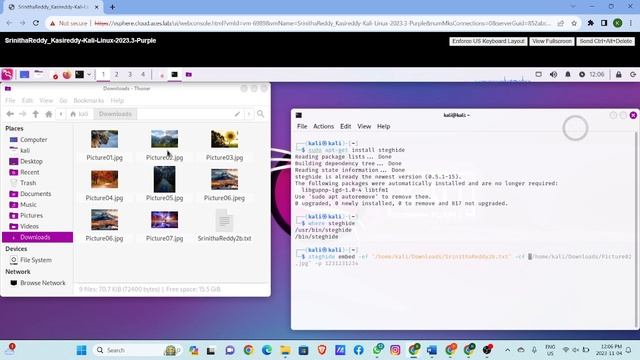640x360 pixels.
Task: Select Picture01.jpg thumbnail
Action: pyautogui.click(x=104, y=139)
